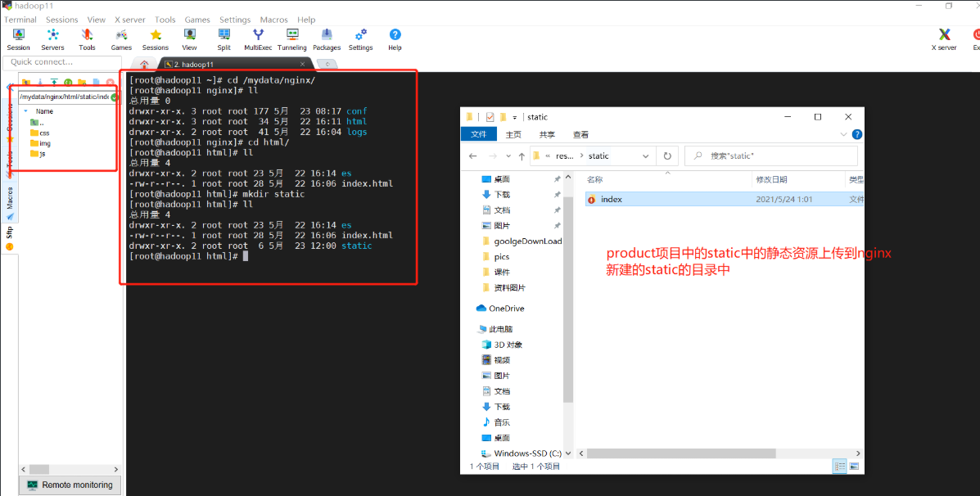Open the Macros menu in menu bar
Image resolution: width=980 pixels, height=496 pixels.
pos(273,20)
